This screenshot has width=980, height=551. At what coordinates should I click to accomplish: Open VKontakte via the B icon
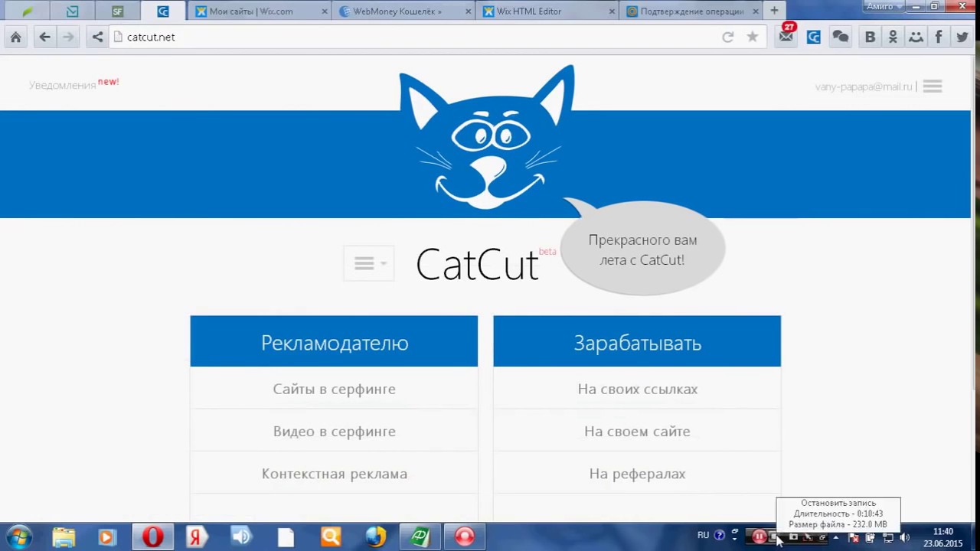[x=870, y=37]
